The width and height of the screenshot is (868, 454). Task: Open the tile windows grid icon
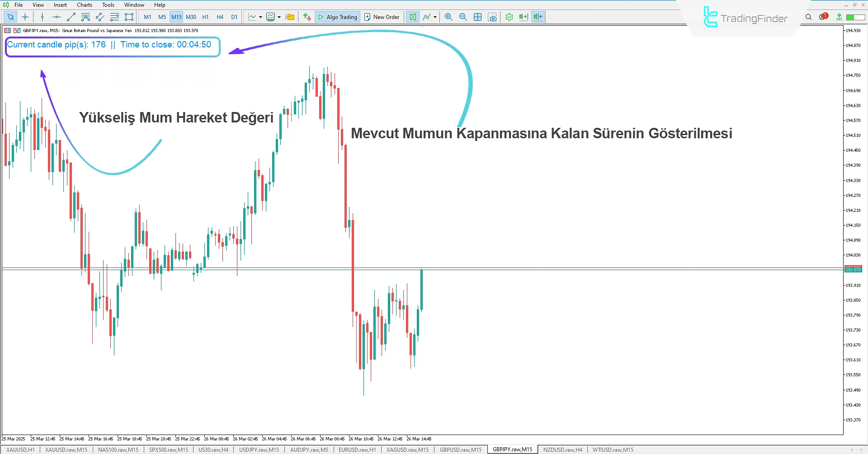point(477,17)
